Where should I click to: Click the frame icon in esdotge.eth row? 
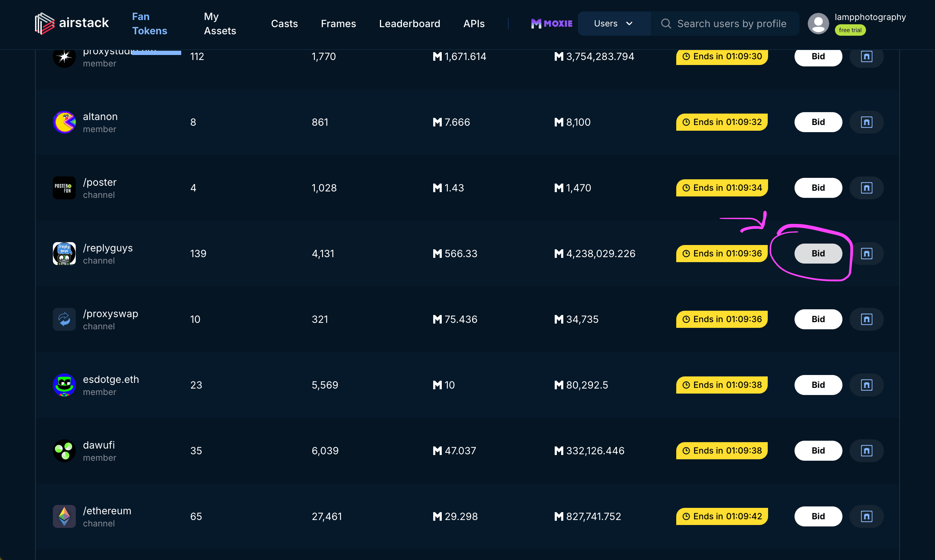tap(866, 385)
